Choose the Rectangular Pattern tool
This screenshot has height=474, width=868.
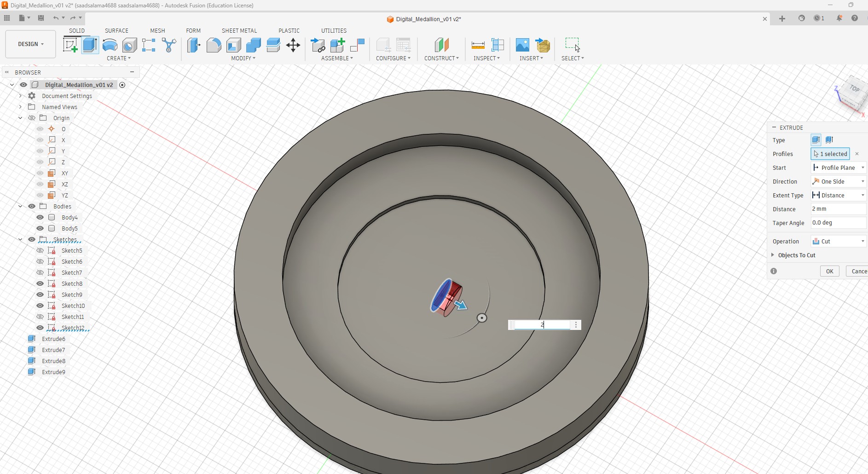click(x=149, y=45)
